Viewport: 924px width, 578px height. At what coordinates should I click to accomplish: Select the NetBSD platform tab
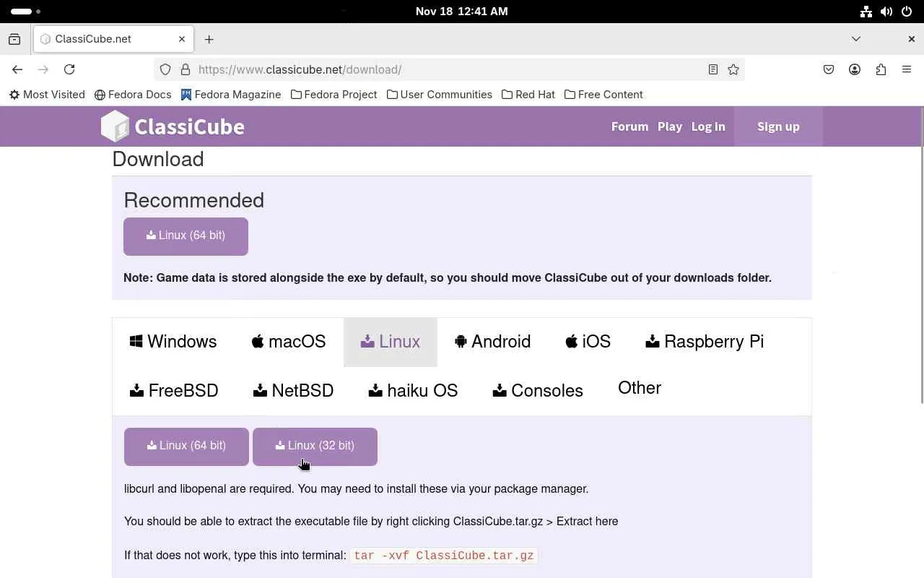click(293, 391)
